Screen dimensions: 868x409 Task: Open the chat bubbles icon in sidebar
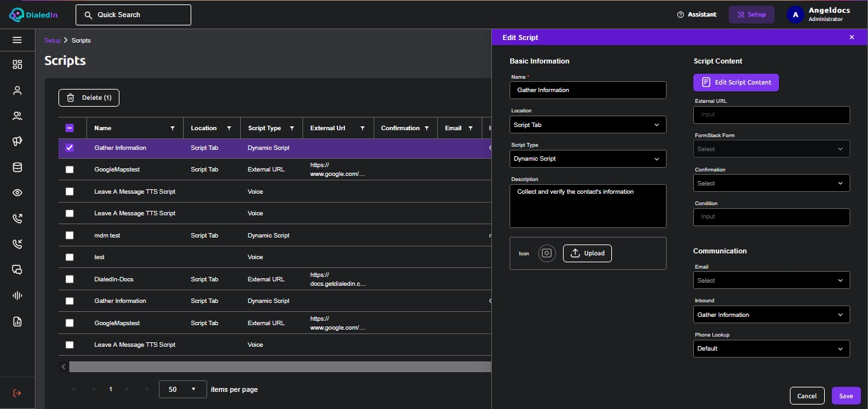17,270
